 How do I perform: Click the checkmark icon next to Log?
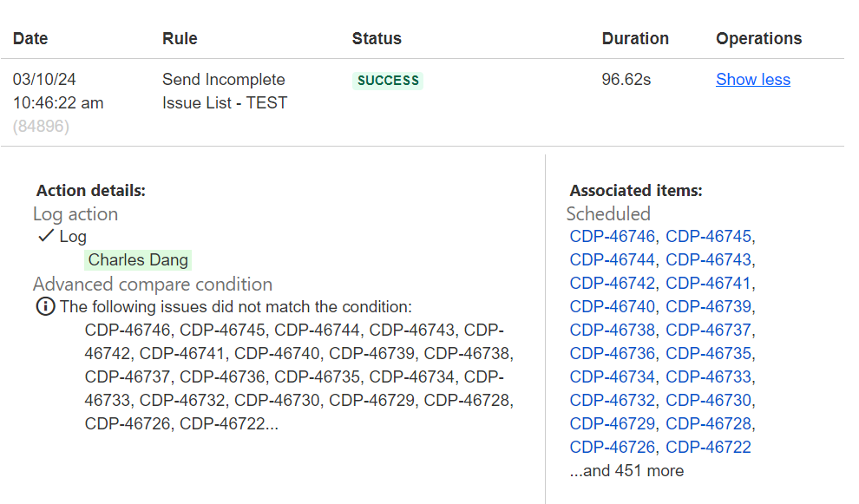[44, 236]
